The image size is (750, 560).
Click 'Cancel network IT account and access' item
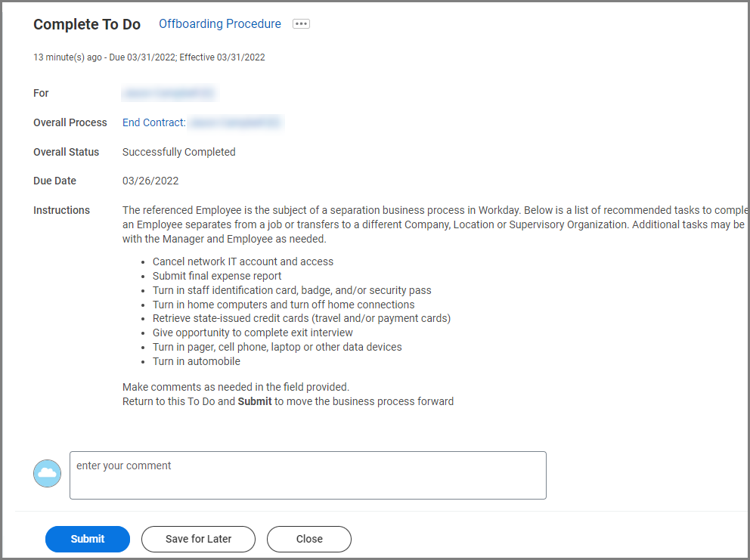coord(243,261)
